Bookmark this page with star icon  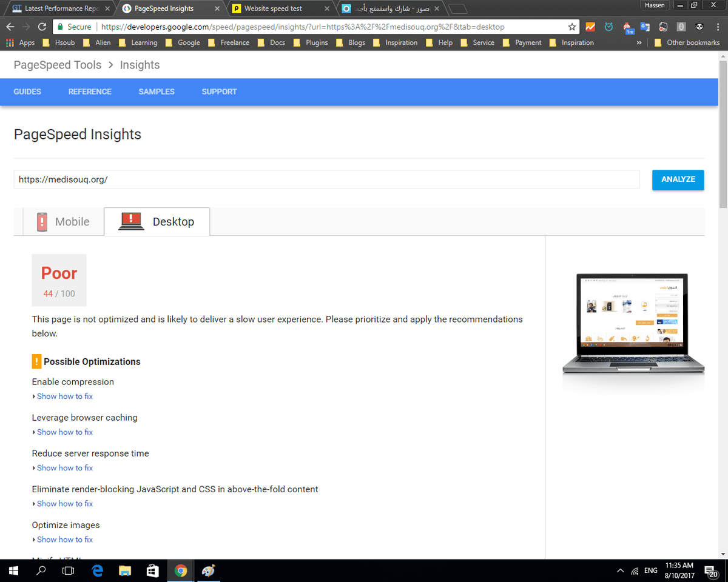571,27
